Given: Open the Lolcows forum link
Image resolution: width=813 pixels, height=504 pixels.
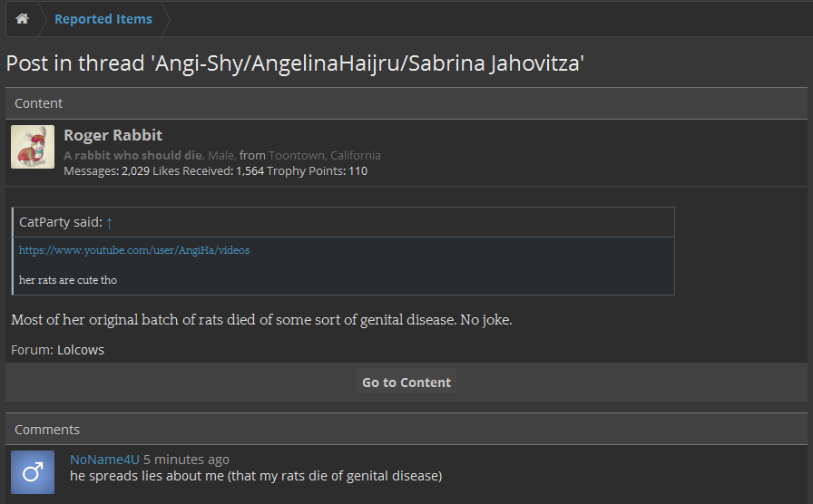Looking at the screenshot, I should [x=81, y=350].
